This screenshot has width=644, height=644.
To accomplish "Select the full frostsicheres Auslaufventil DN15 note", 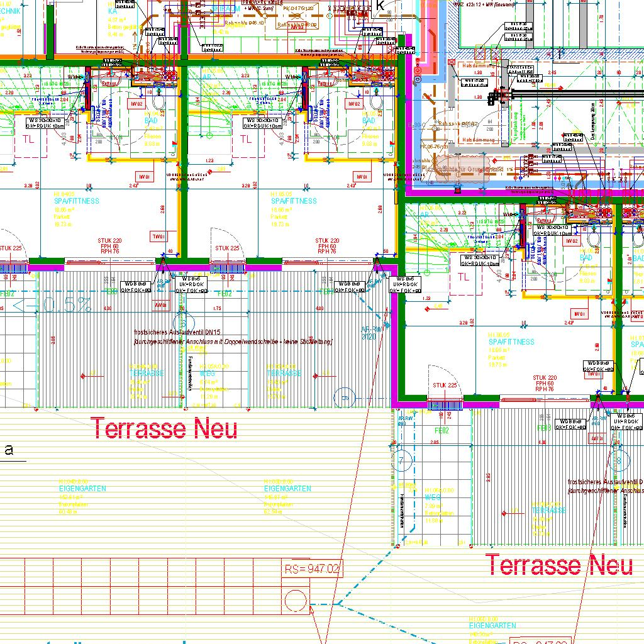I will pyautogui.click(x=233, y=337).
